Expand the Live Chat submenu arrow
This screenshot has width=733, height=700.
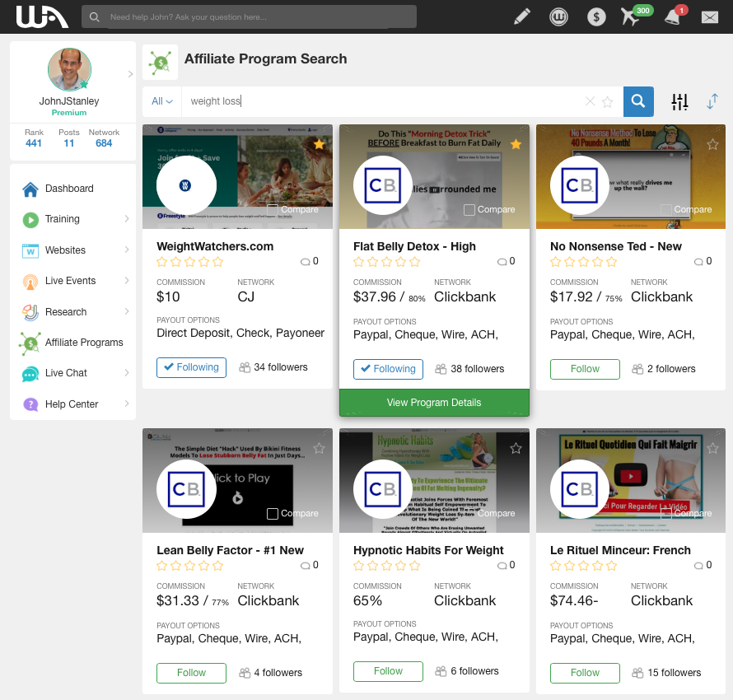point(127,372)
